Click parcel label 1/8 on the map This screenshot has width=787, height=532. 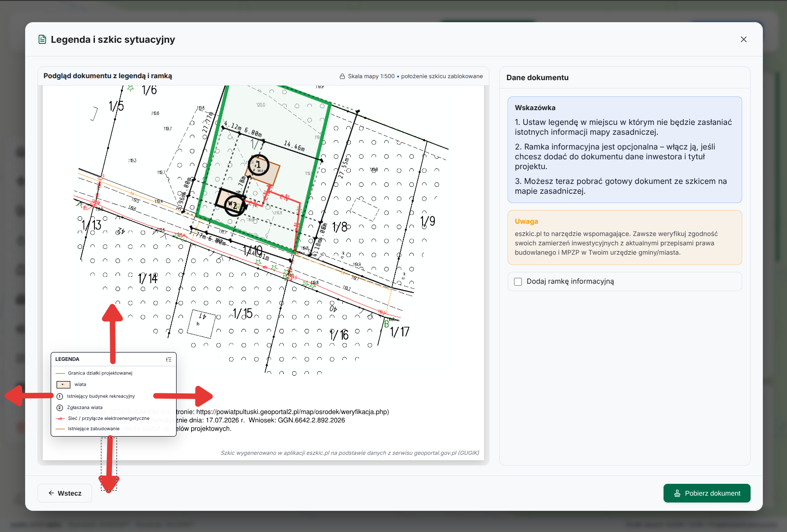click(x=340, y=227)
